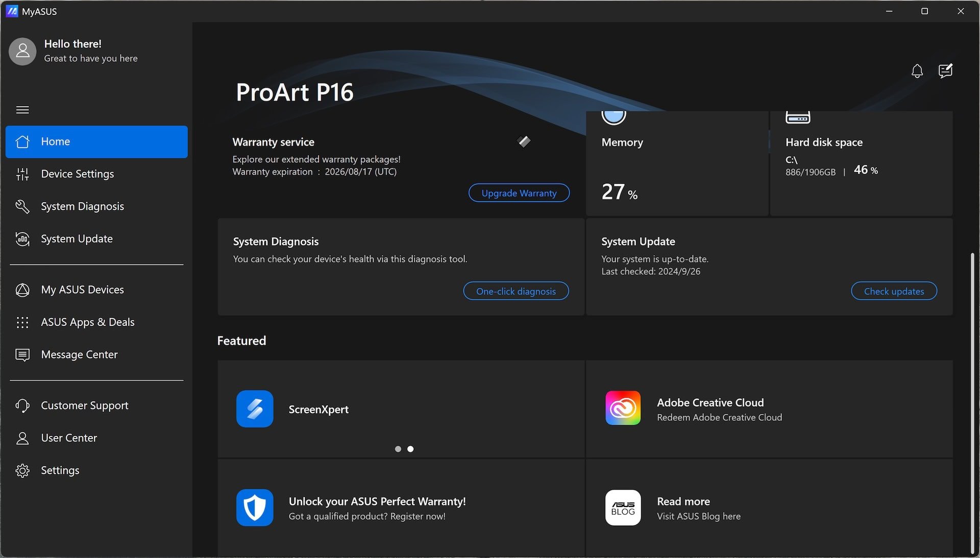Open User Center page
The width and height of the screenshot is (980, 558).
coord(96,438)
